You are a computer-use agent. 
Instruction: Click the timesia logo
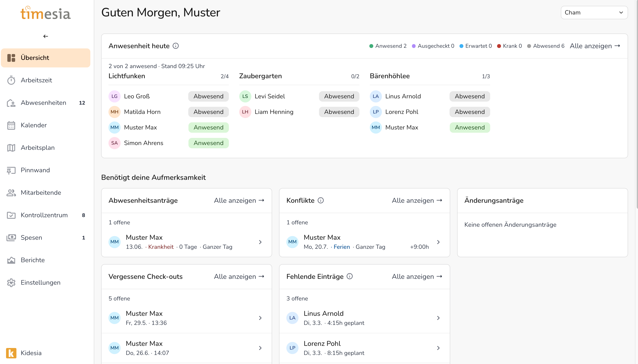point(45,13)
